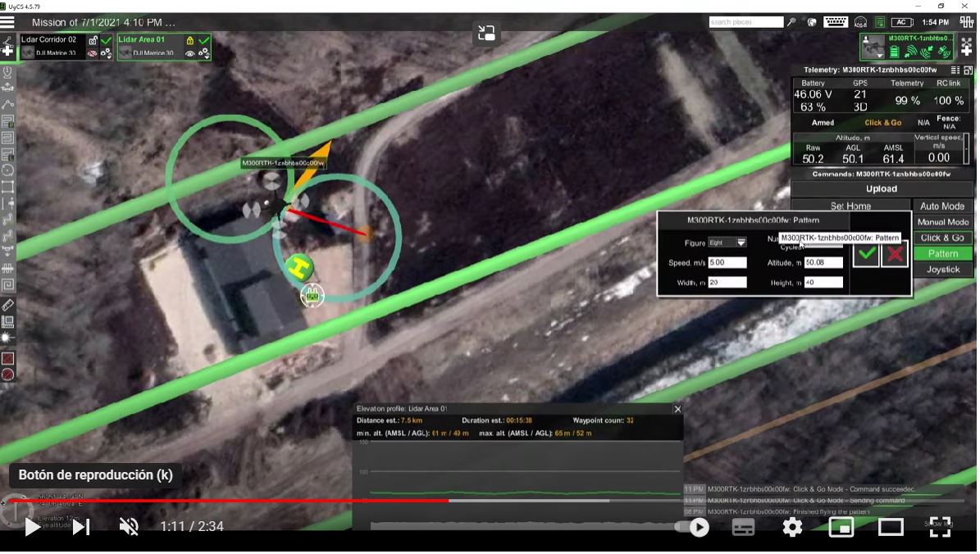Open the main hamburger menu
The image size is (980, 554).
click(7, 22)
